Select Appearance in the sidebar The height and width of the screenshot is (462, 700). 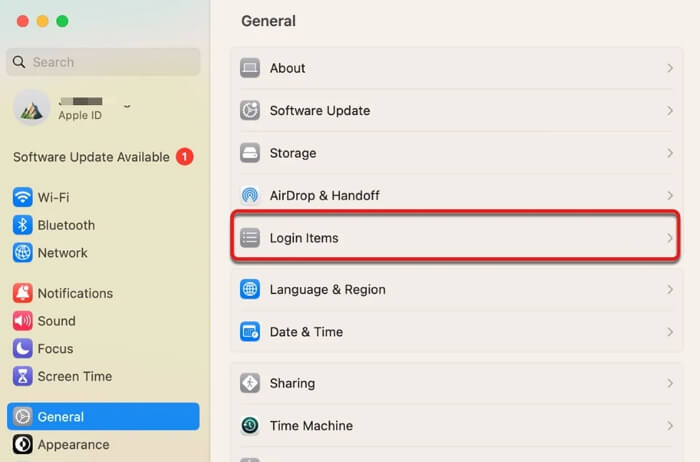(103, 444)
